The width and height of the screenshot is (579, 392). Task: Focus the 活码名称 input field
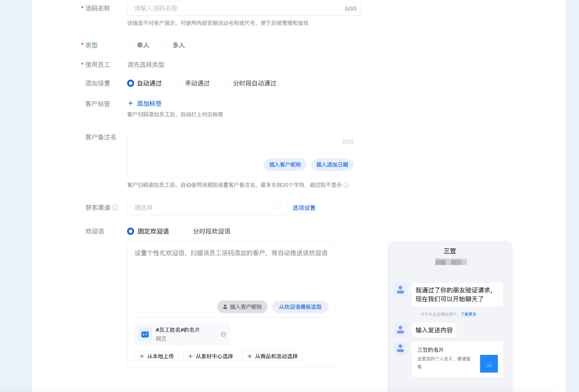click(x=244, y=8)
